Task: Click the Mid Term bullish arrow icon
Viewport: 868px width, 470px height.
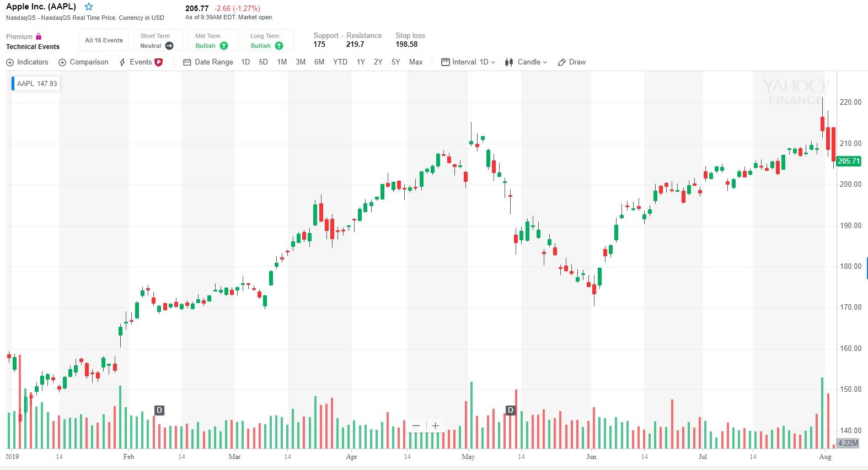Action: point(224,46)
